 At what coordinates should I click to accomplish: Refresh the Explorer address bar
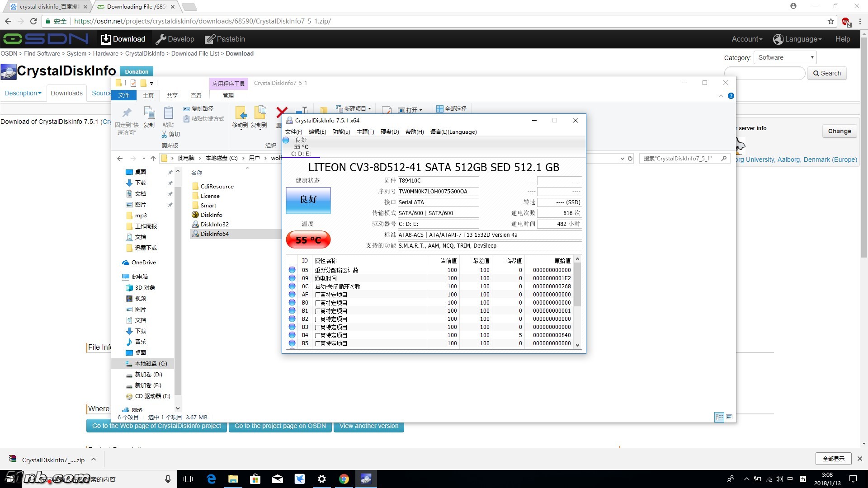tap(630, 159)
